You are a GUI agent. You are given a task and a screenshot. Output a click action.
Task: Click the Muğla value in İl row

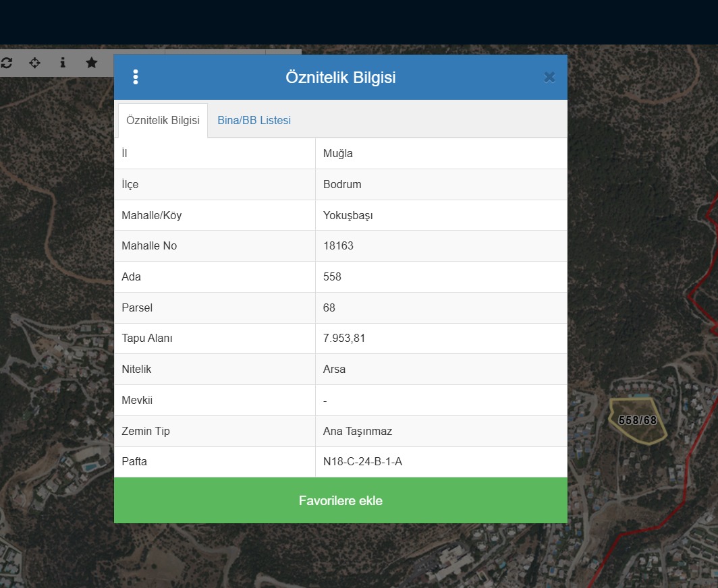(x=338, y=153)
